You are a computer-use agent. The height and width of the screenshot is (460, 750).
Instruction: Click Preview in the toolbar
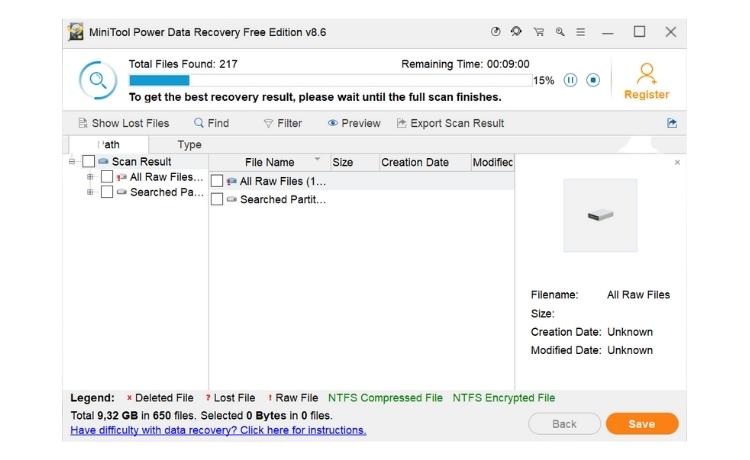coord(354,123)
